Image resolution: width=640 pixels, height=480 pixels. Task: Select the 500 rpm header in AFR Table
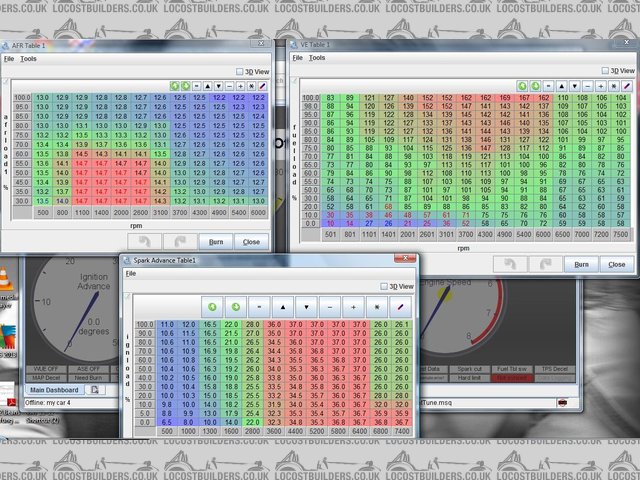(43, 213)
